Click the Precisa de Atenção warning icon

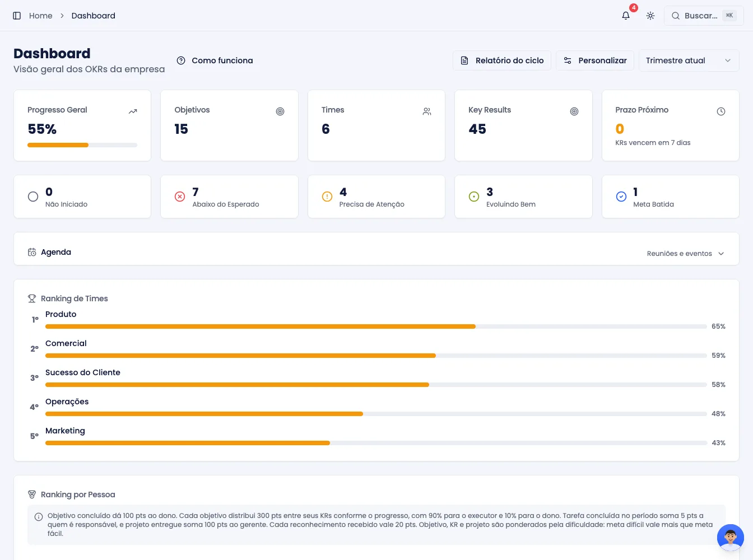pos(327,197)
